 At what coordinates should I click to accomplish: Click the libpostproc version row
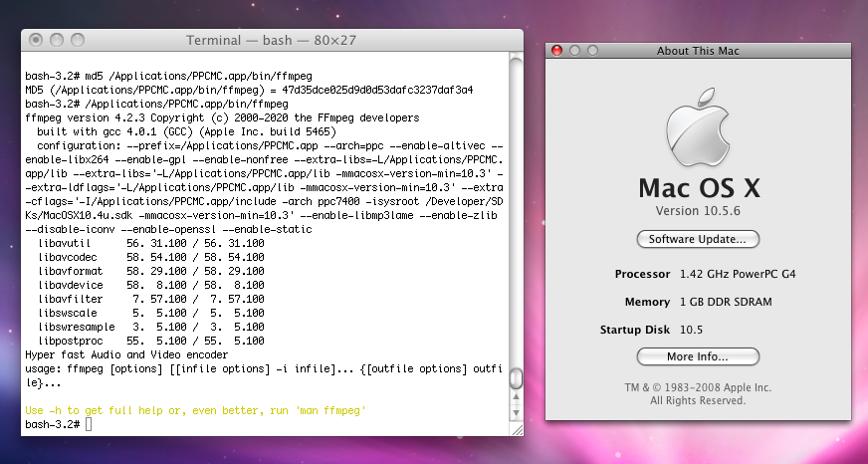point(151,341)
